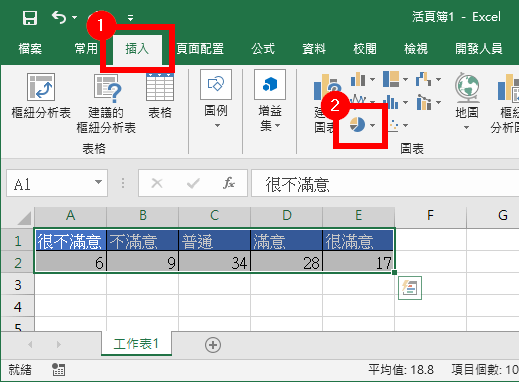Open the Name Box dropdown arrow
Viewport: 519px width, 382px height.
pos(98,182)
